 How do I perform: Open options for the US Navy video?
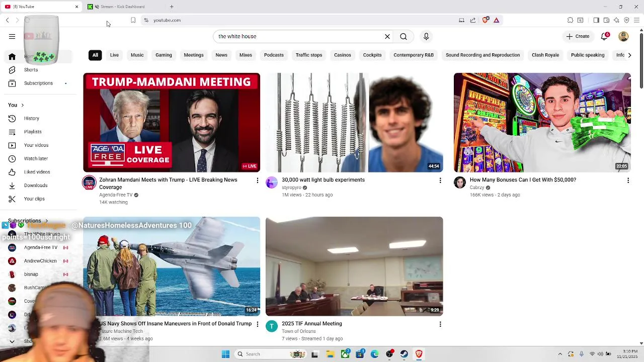257,324
